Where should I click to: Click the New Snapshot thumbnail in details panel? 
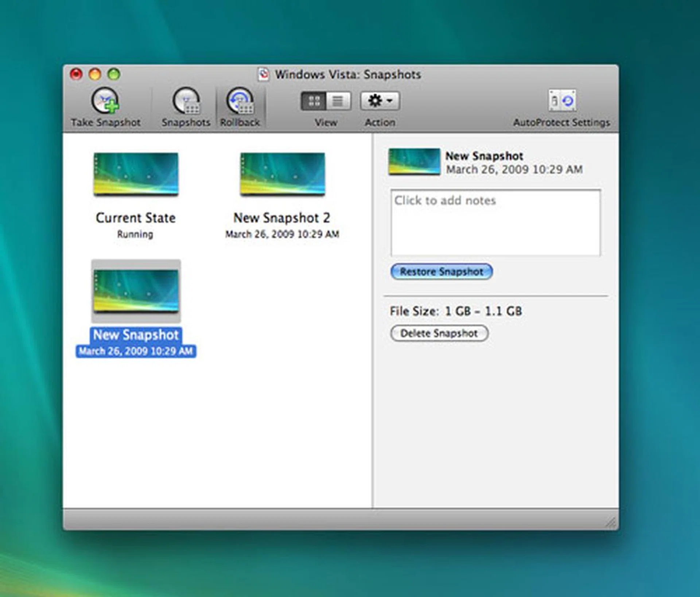pyautogui.click(x=414, y=163)
